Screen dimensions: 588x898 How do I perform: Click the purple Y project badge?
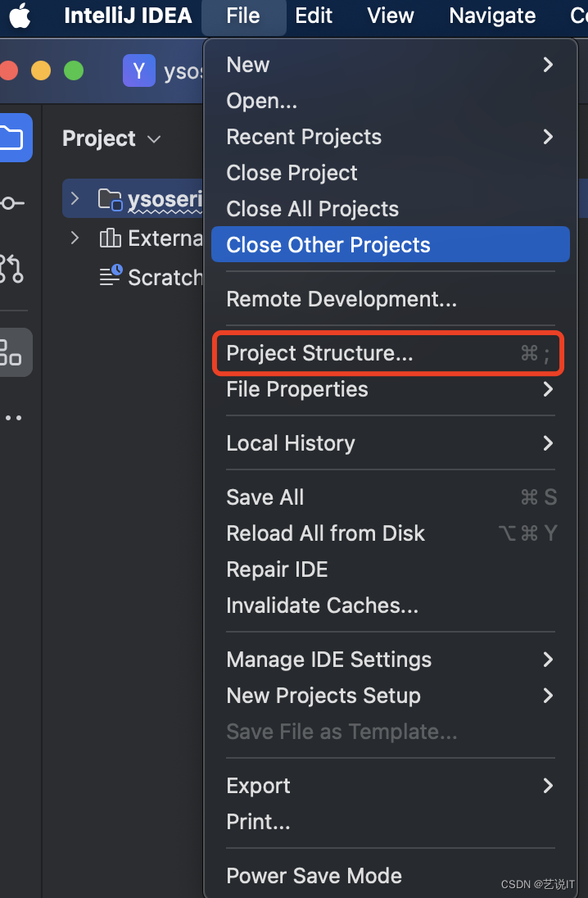coord(138,71)
